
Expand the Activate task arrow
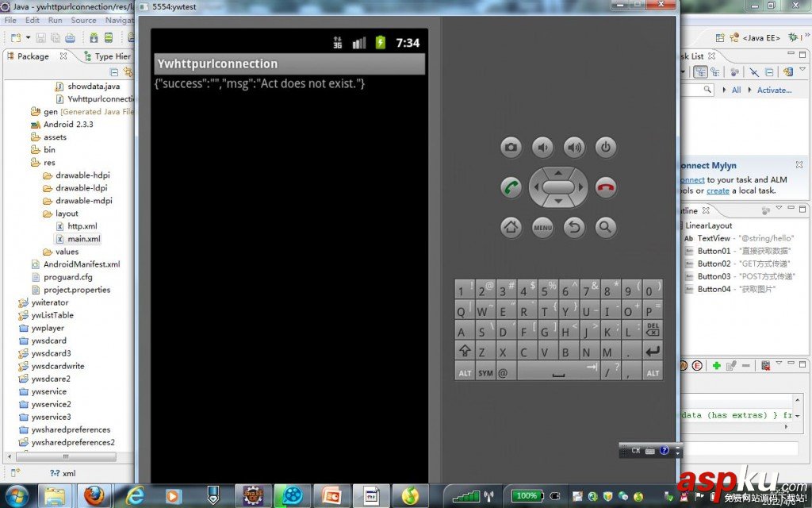click(749, 90)
